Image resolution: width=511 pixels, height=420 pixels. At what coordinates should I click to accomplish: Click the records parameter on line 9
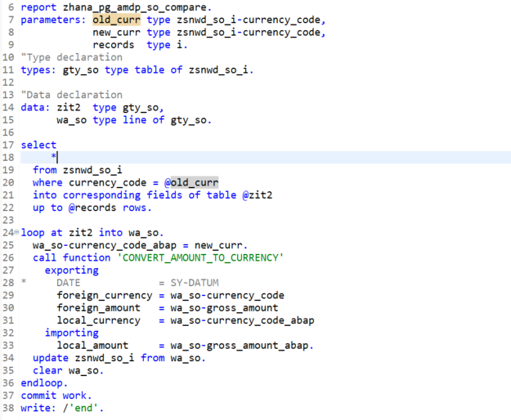pos(113,45)
